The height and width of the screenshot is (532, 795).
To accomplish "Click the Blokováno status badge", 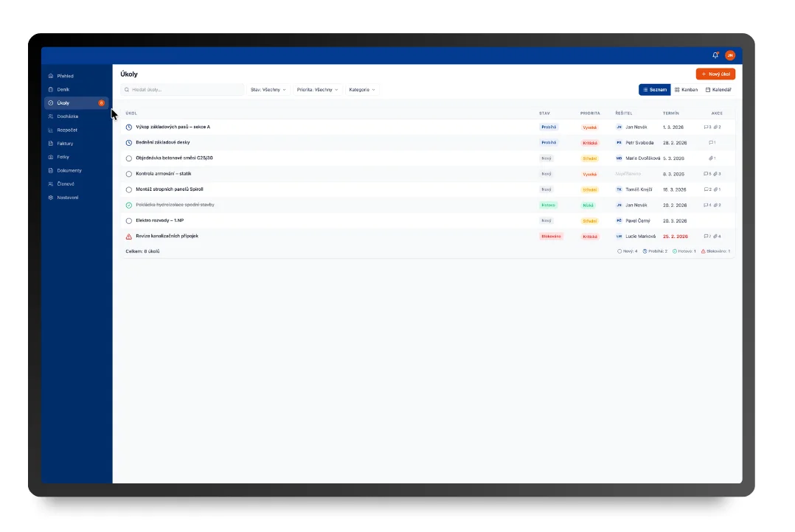I will [x=551, y=237].
